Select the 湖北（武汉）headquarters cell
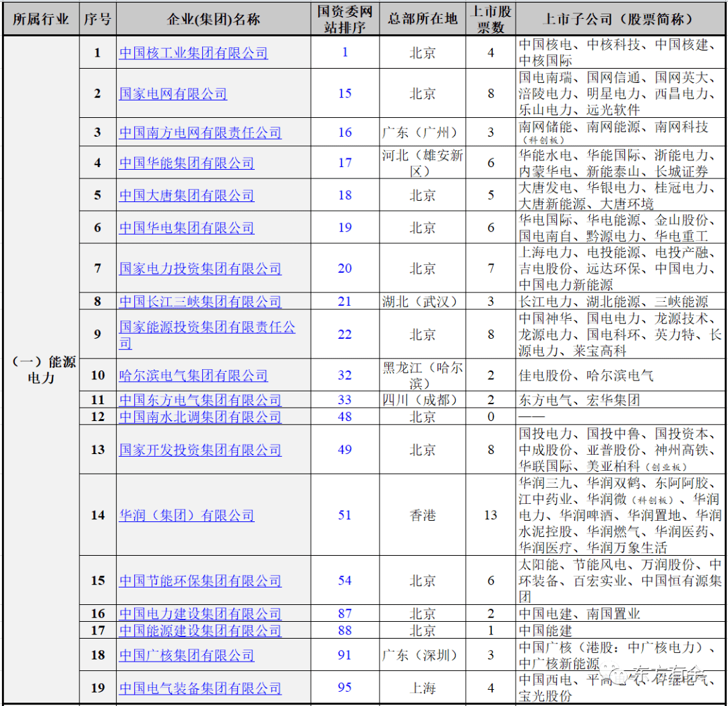Screen dimensions: 728x706 (x=423, y=302)
